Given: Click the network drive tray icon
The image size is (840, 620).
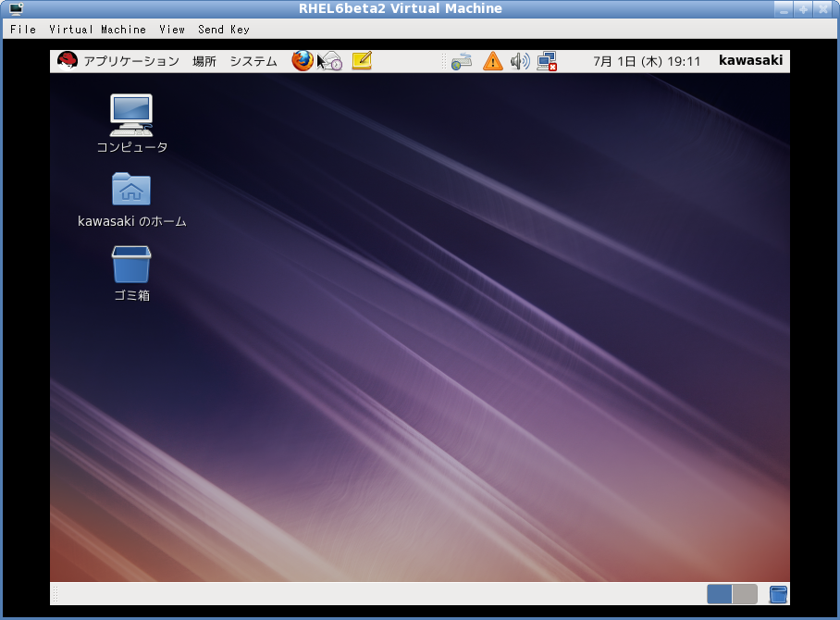Looking at the screenshot, I should coord(462,62).
